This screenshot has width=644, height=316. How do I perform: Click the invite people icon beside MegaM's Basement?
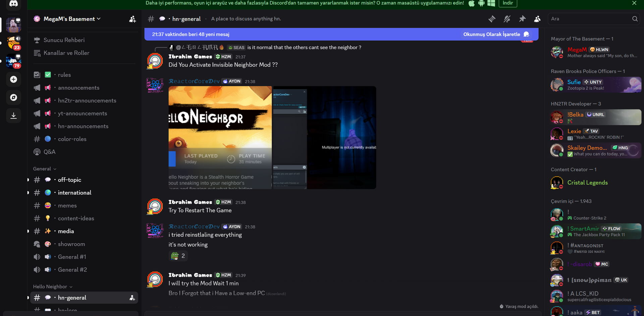point(132,19)
